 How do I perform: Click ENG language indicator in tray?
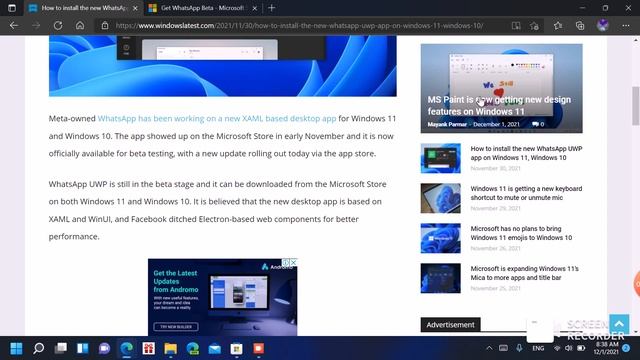pyautogui.click(x=538, y=348)
